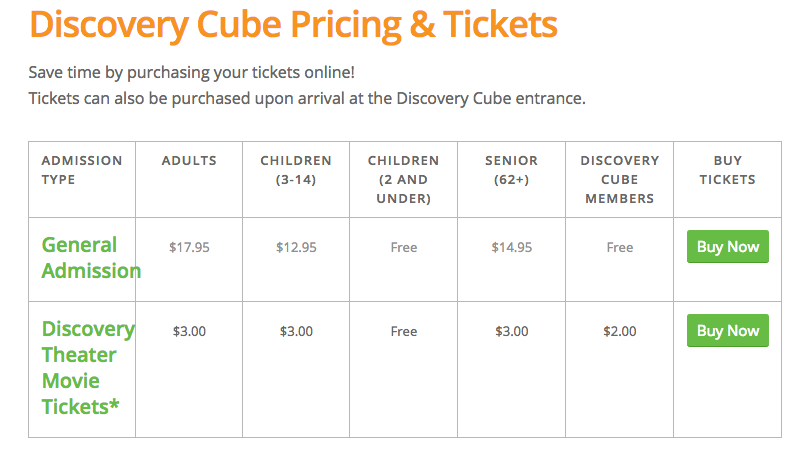
Task: Select the Senior (62+) column header
Action: pos(511,170)
